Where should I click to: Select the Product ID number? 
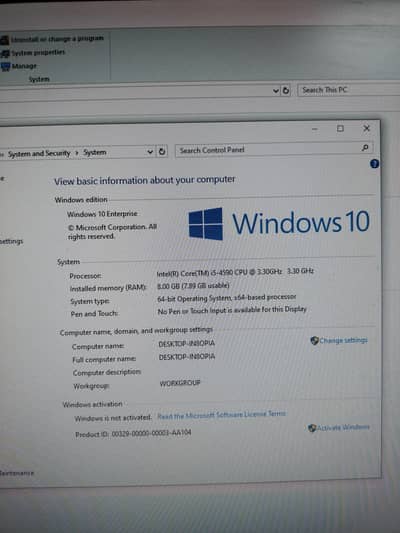[x=151, y=433]
